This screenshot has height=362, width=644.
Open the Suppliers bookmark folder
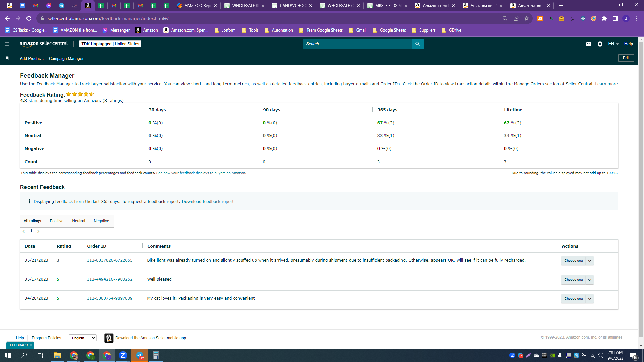coord(424,30)
